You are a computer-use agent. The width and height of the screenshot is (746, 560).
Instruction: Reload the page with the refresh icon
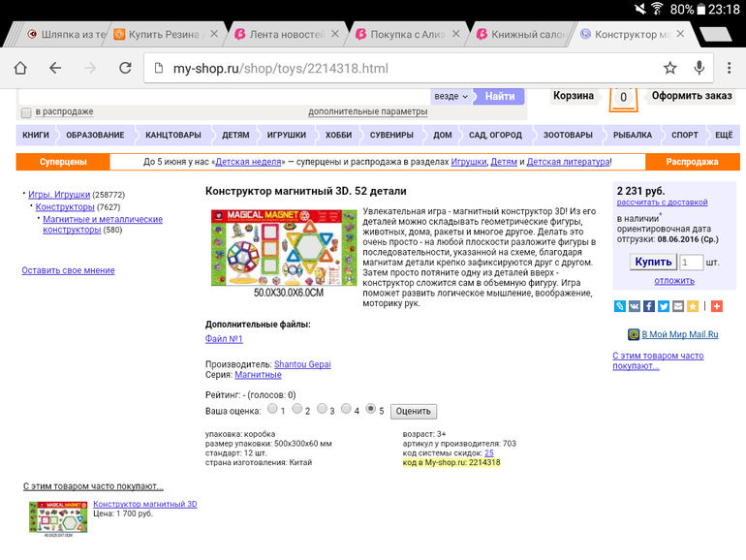(x=125, y=68)
